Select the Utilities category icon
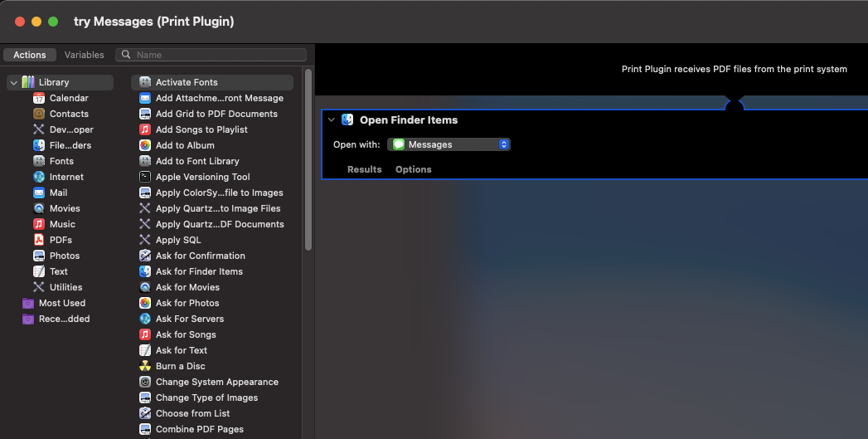This screenshot has height=439, width=868. point(39,287)
